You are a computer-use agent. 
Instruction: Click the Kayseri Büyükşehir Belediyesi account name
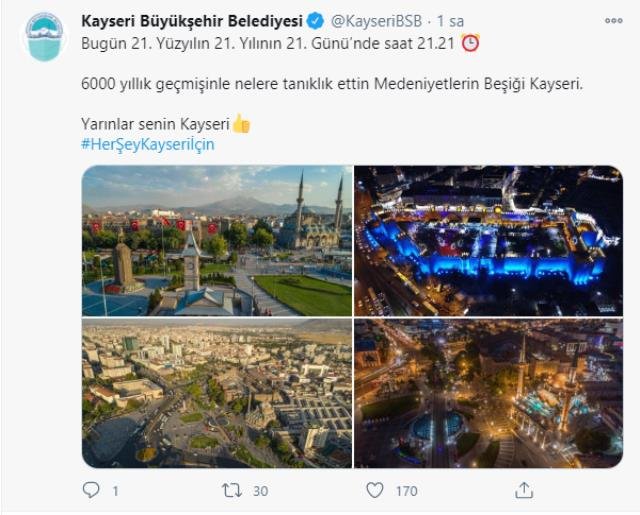tap(192, 21)
